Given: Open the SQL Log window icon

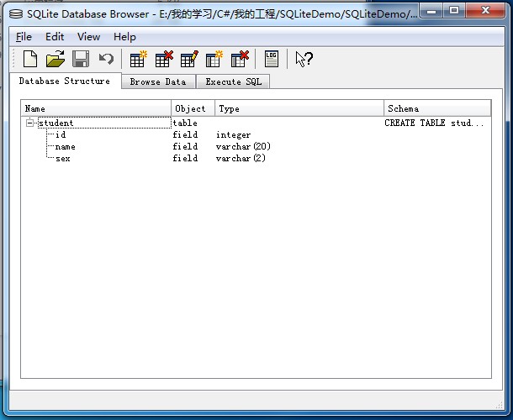Looking at the screenshot, I should click(272, 59).
